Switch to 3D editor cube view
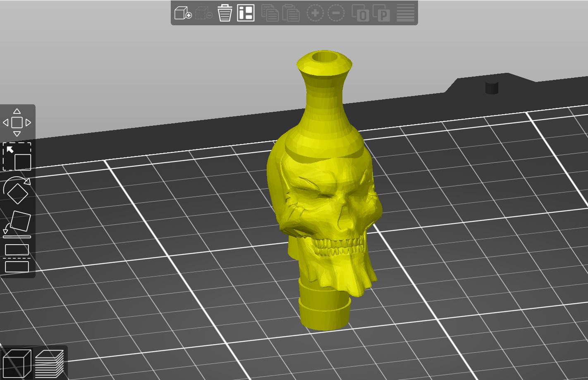588x380 pixels. point(17,363)
